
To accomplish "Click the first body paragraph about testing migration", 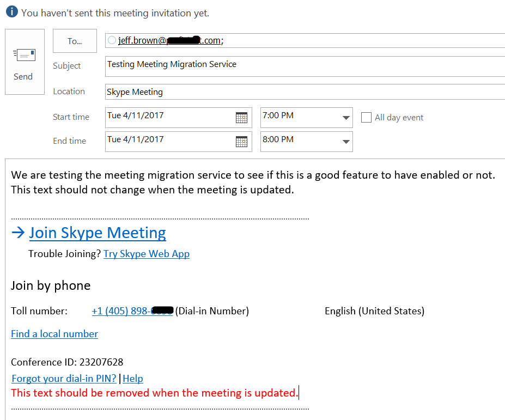I will [253, 175].
